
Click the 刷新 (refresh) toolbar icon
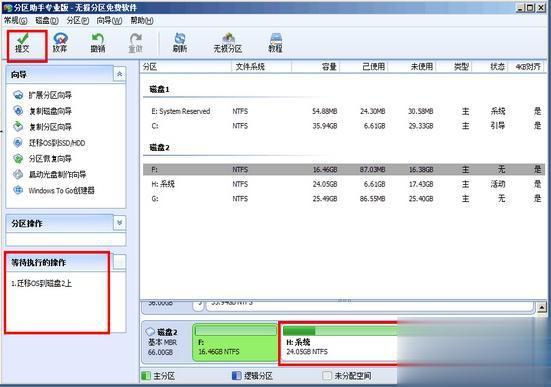180,38
